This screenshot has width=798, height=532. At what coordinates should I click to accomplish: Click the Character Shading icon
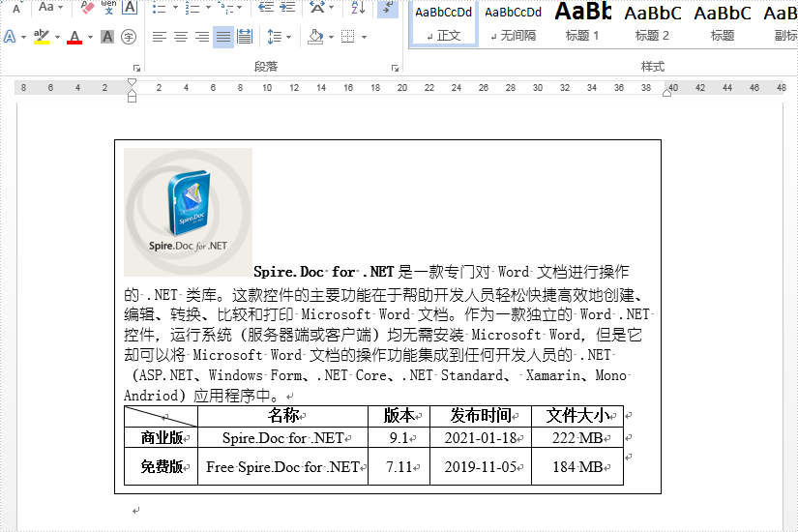click(x=107, y=37)
